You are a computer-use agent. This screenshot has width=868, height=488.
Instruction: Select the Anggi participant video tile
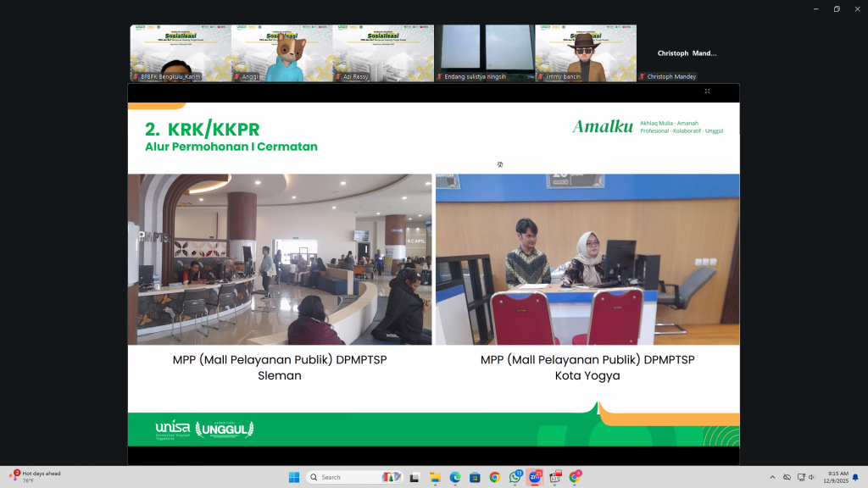281,53
